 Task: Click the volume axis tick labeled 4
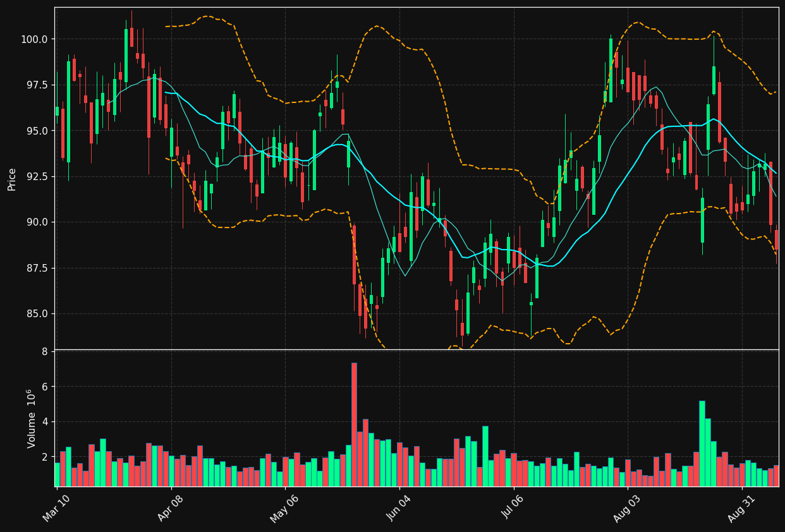pos(46,421)
